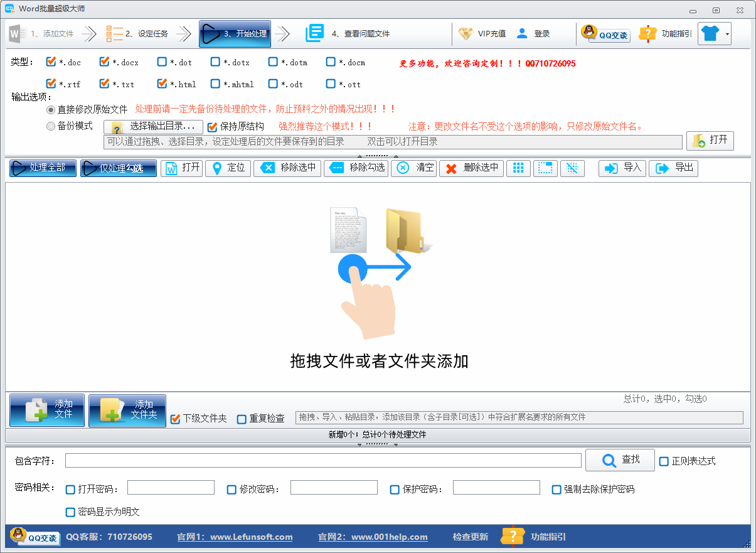Click the output directory path field

click(x=393, y=142)
